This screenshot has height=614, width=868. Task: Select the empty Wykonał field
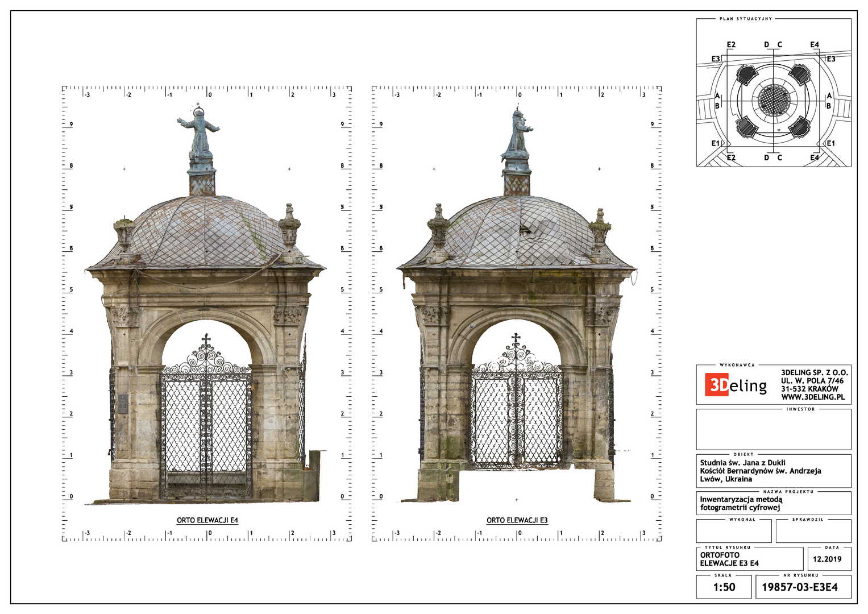coord(733,532)
